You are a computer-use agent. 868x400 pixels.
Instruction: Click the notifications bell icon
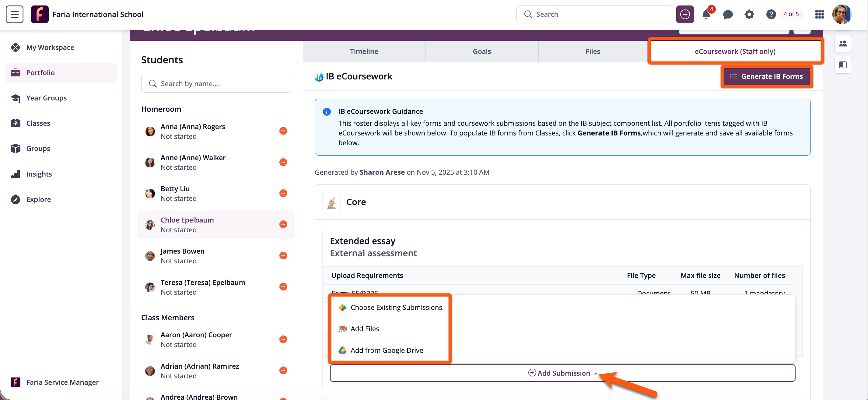[x=706, y=15]
